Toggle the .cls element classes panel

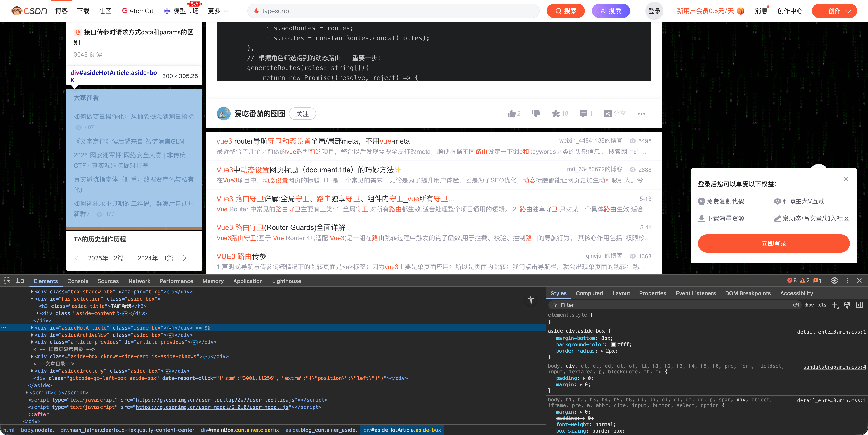(822, 305)
